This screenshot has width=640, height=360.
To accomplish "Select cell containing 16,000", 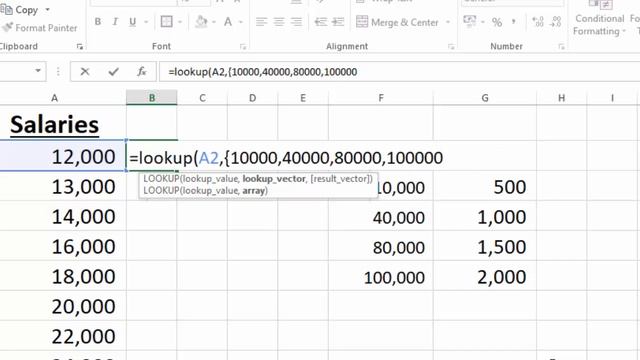I will click(63, 246).
